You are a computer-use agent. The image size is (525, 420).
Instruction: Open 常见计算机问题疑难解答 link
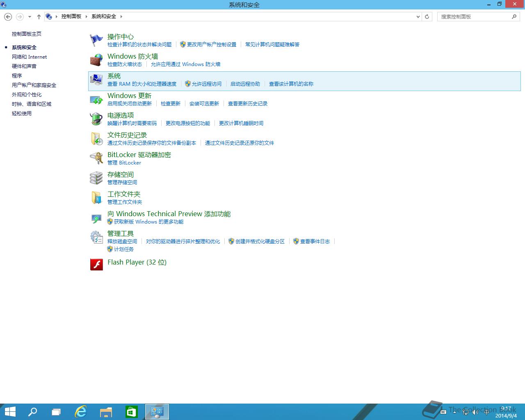(272, 44)
